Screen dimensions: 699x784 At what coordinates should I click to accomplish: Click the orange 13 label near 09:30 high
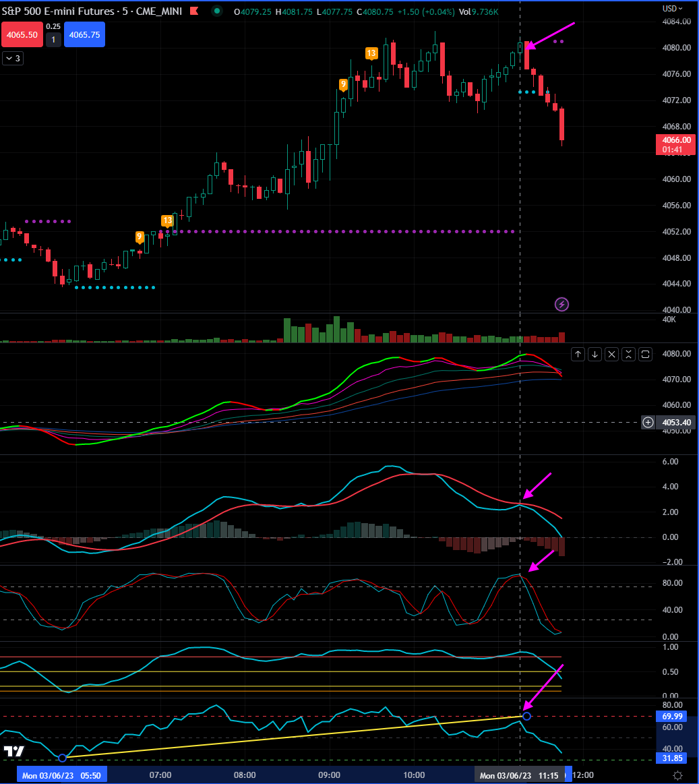coord(371,53)
